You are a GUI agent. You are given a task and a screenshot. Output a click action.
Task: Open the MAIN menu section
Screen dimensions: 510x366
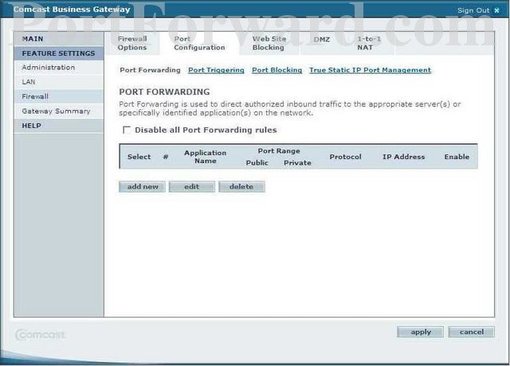coord(59,39)
